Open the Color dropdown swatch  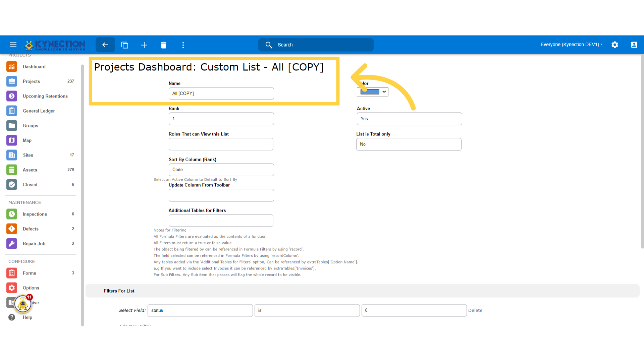click(373, 92)
